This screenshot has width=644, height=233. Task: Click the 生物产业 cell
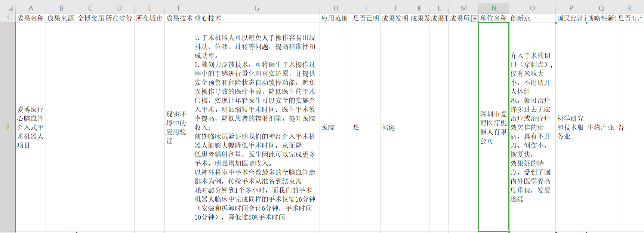pos(601,128)
